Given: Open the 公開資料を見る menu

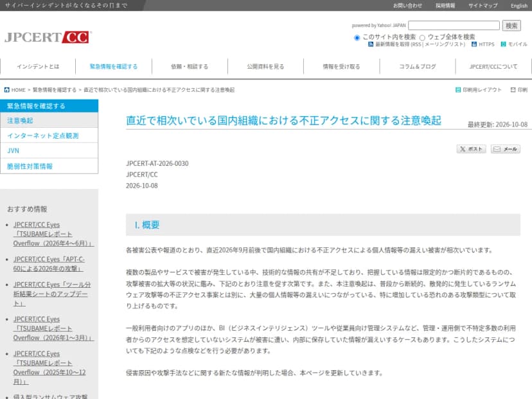Looking at the screenshot, I should [265, 67].
